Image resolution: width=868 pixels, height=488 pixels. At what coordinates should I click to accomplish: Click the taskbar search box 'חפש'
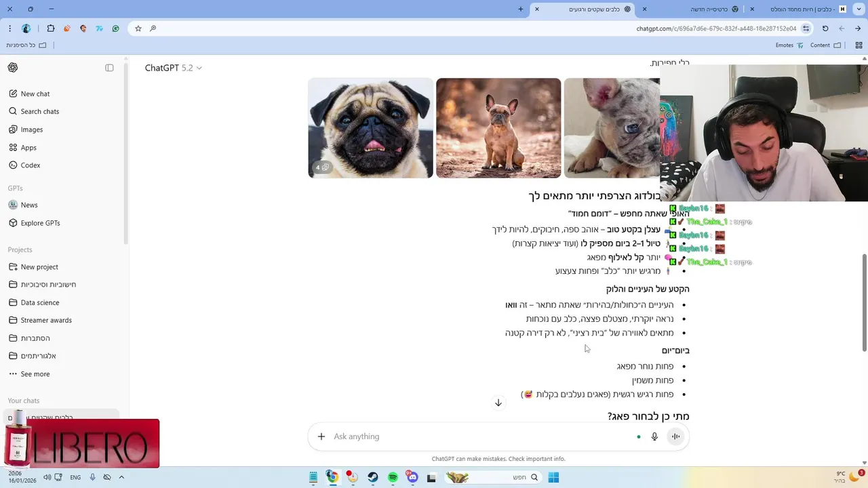494,477
